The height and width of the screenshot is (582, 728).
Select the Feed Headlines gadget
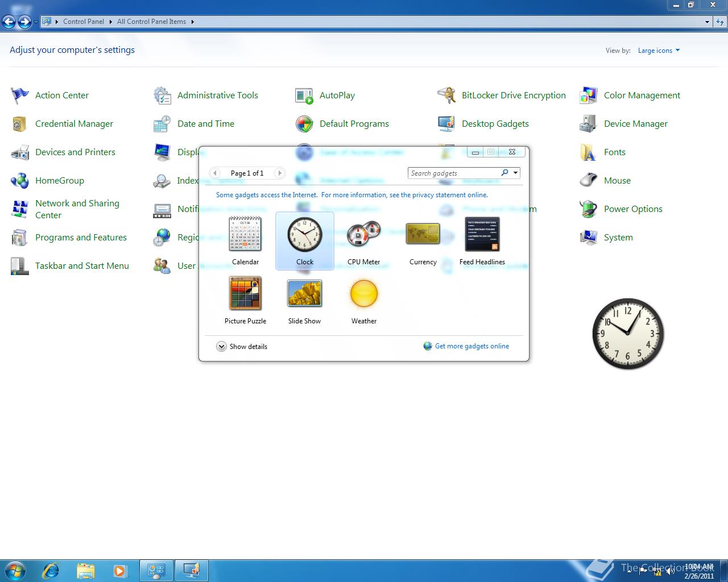coord(482,241)
